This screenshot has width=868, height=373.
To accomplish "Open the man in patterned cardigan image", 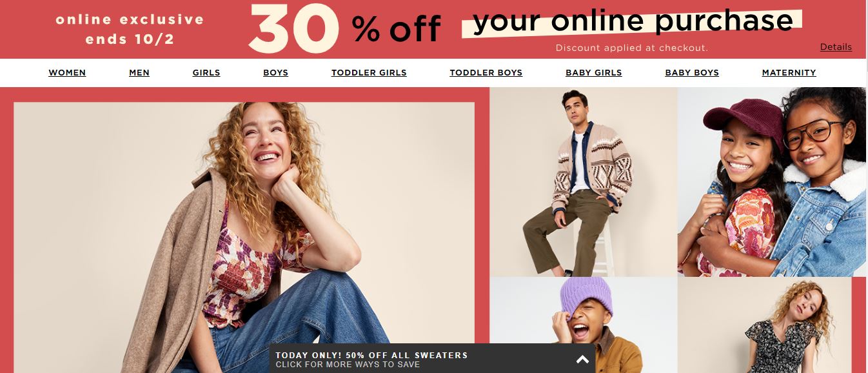I will 584,182.
